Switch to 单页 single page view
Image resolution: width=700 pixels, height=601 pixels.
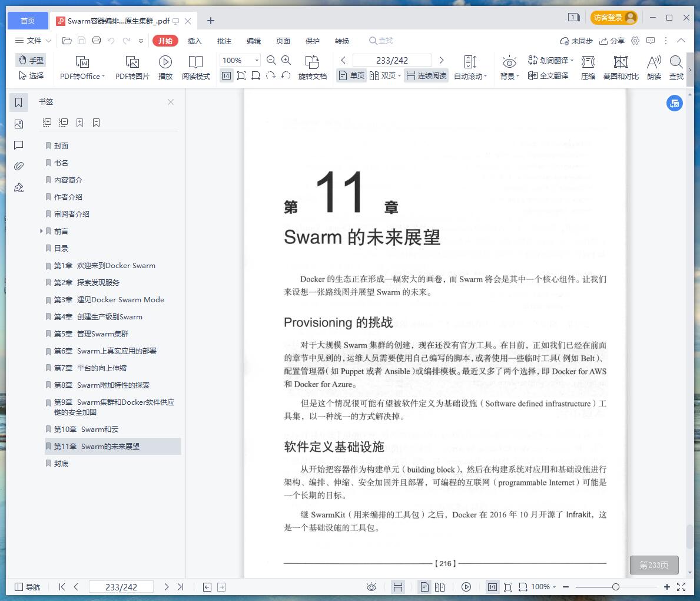click(352, 75)
